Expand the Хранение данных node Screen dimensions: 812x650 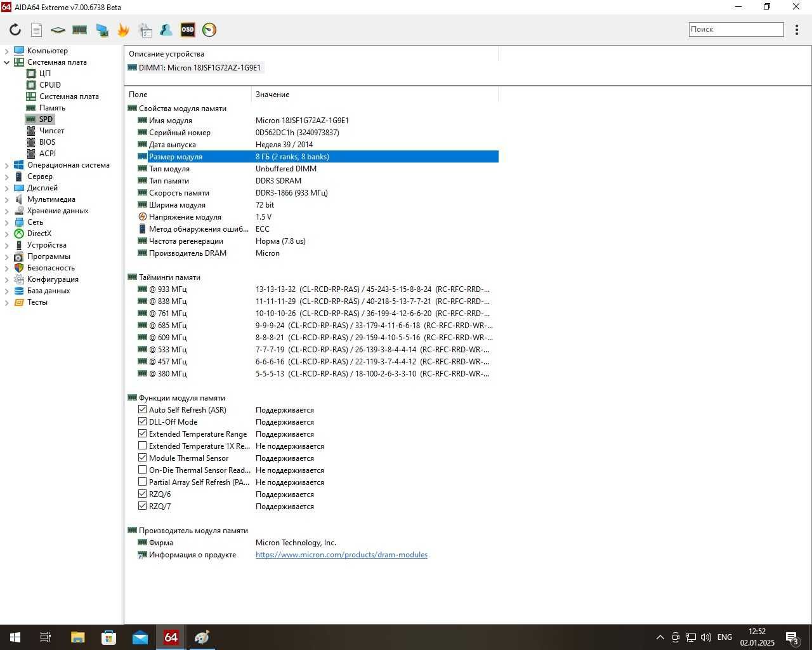point(7,211)
